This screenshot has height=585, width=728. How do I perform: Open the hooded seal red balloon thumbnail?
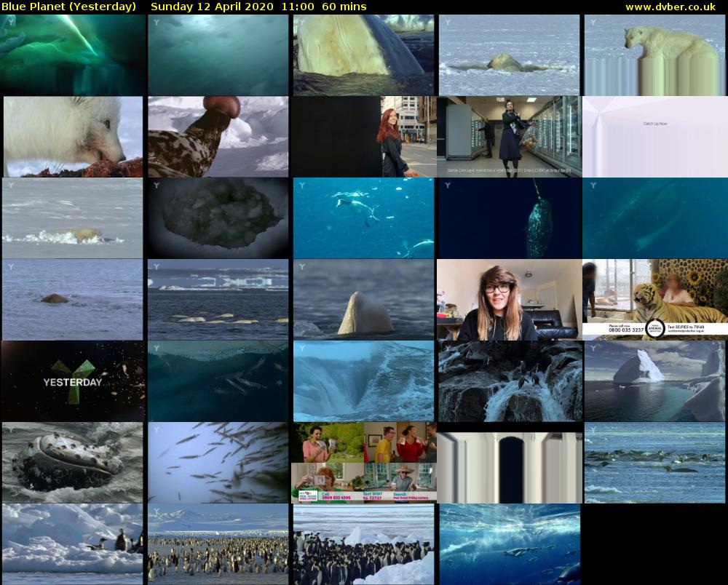[218, 136]
